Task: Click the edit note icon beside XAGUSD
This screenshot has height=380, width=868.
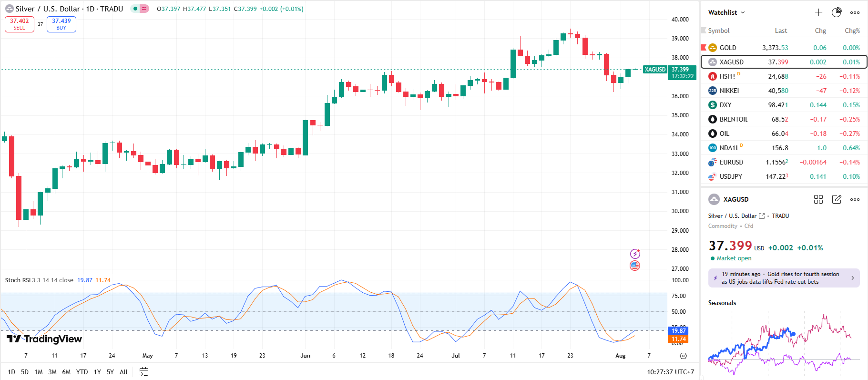Action: click(837, 199)
